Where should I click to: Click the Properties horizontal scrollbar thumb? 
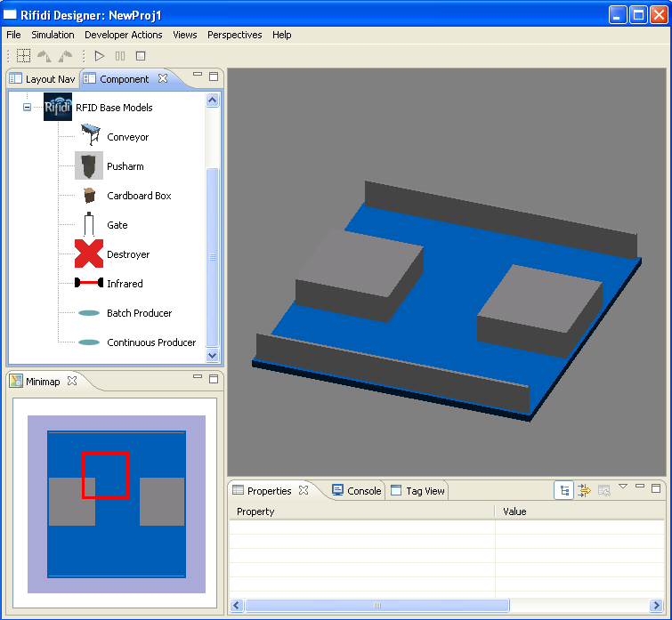click(377, 605)
